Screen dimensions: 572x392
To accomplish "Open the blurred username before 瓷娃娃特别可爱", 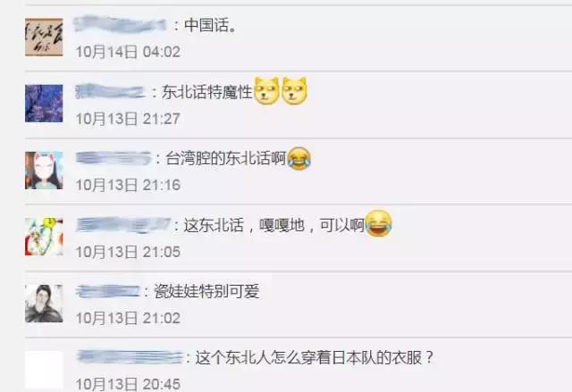I will click(107, 291).
